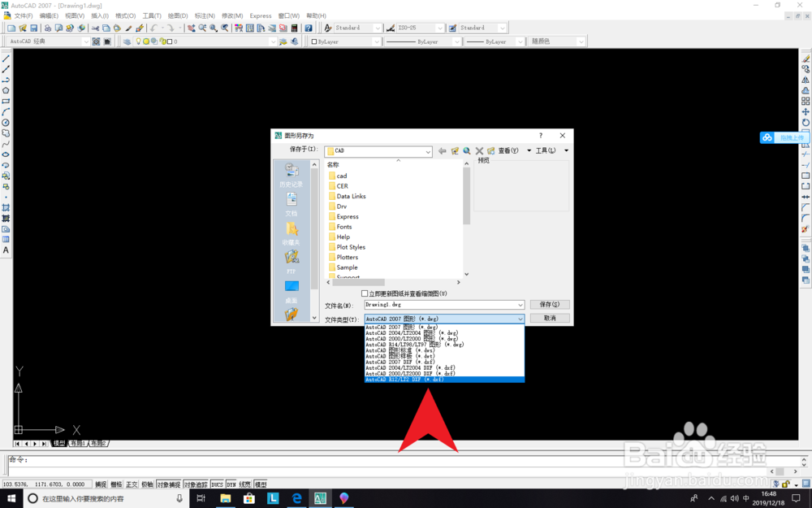Select the Polygon draw tool
This screenshot has width=812, height=508.
[x=6, y=91]
